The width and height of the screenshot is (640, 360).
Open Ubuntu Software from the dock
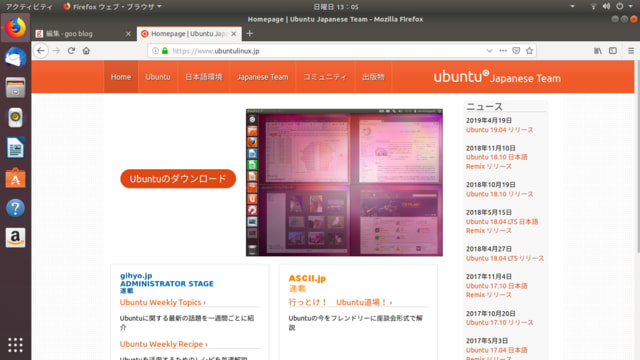point(16,178)
